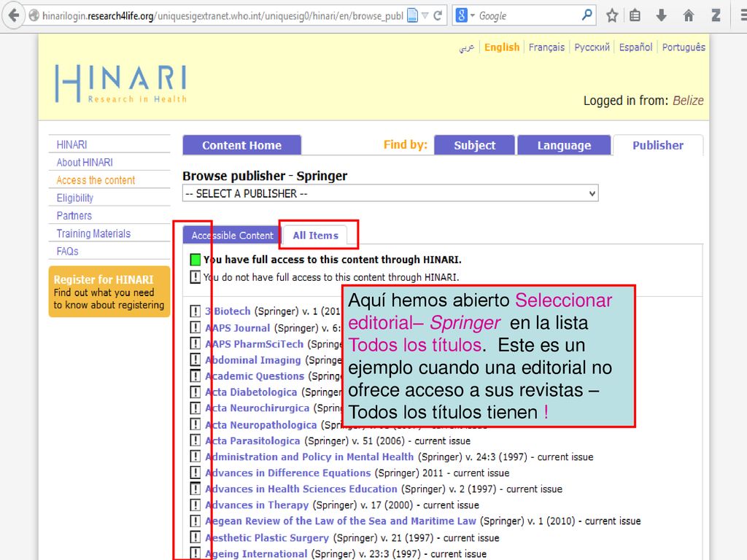Open the AAPS Journal link

[237, 327]
